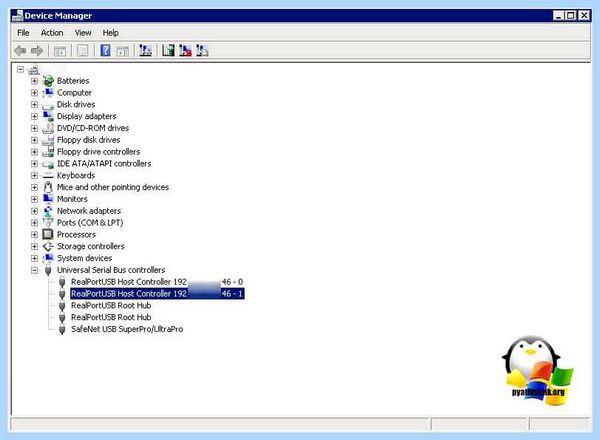This screenshot has height=440, width=600.
Task: Select the Monitors label
Action: tap(72, 199)
